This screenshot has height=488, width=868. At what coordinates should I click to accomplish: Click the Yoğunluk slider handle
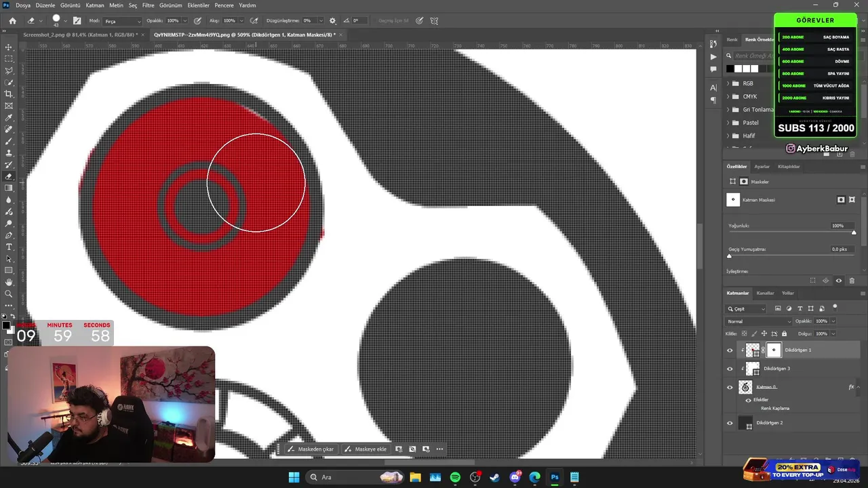(x=854, y=232)
